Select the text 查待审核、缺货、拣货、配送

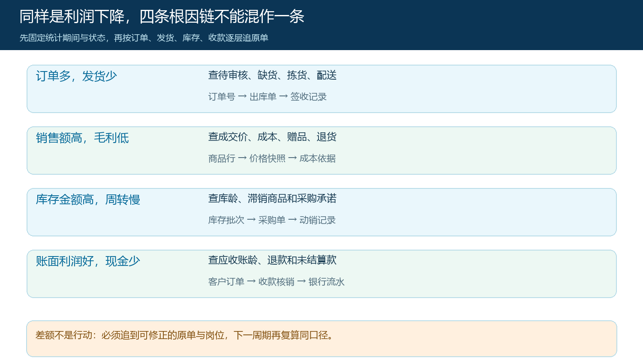pos(272,75)
